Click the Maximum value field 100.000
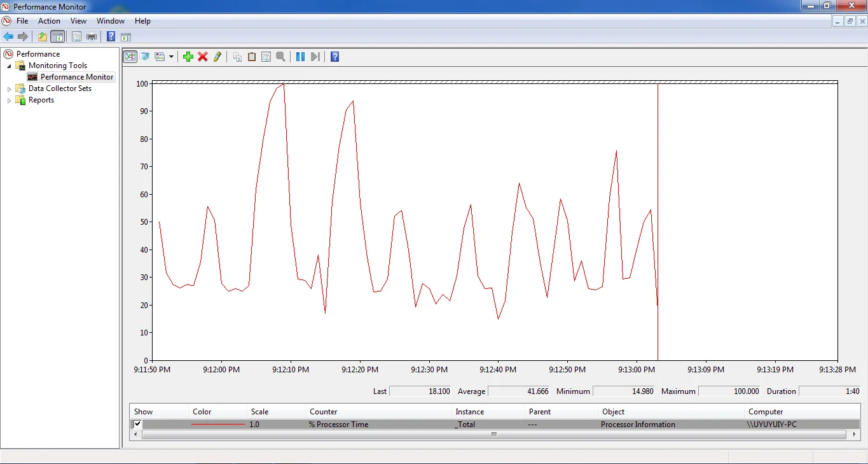Screen dimensions: 868x464 coord(730,391)
